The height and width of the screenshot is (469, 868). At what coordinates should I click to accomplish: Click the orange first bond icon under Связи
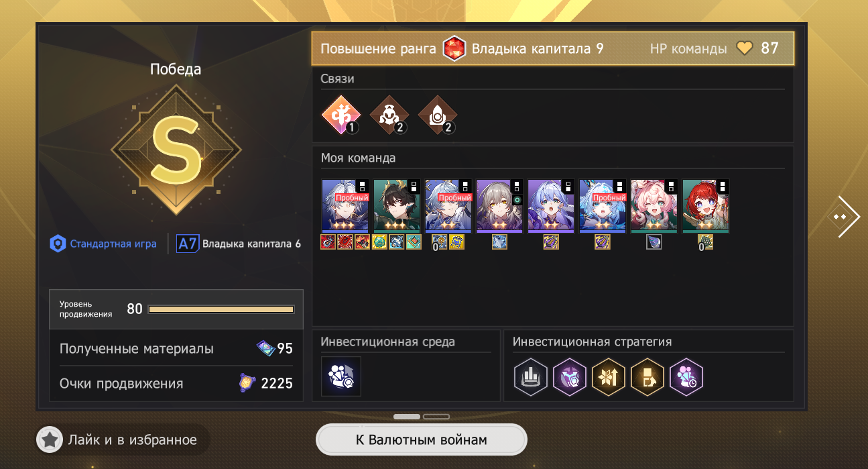click(341, 116)
